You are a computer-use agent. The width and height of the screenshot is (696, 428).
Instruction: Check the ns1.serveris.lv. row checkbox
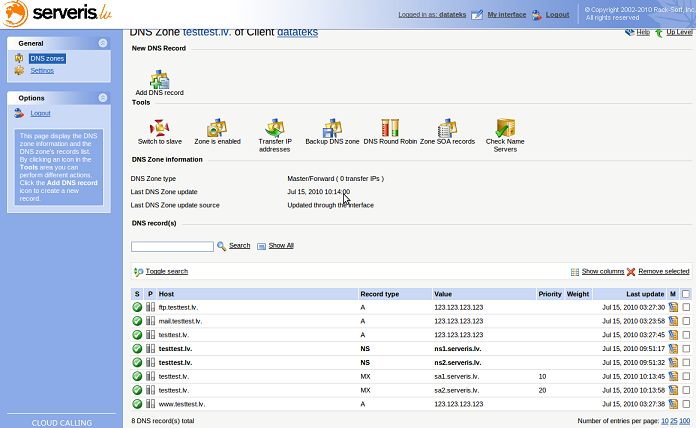click(686, 349)
